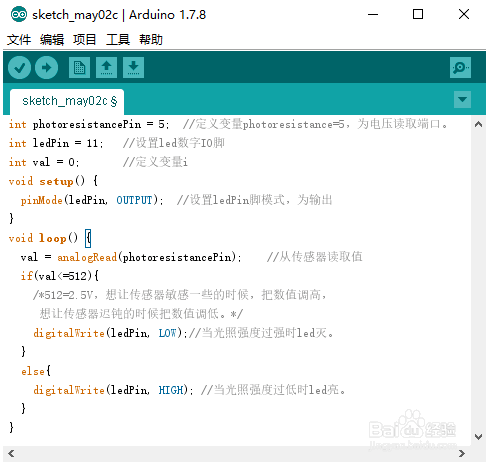490x469 pixels.
Task: Open a sketch with up-arrow icon
Action: point(106,68)
